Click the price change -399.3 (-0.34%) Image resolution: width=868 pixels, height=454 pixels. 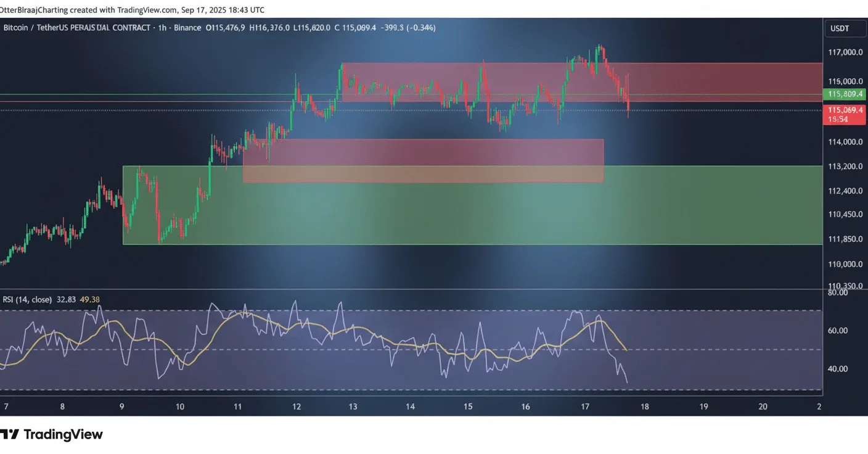409,28
